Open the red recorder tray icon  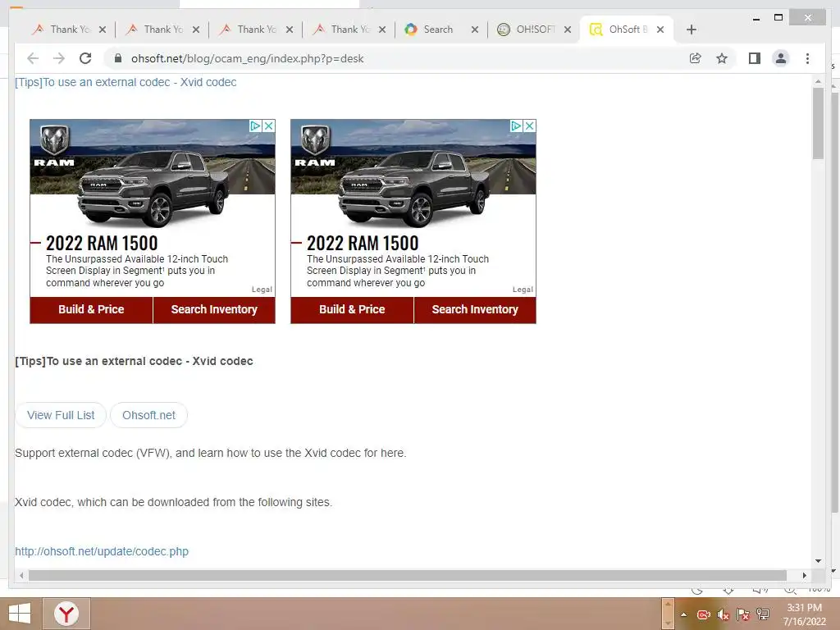(x=704, y=614)
